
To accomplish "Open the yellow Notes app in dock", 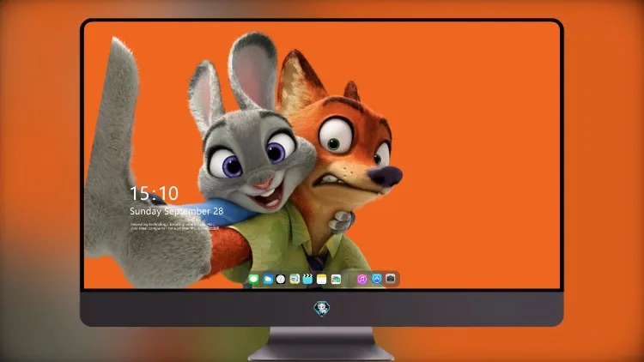I will click(x=322, y=279).
